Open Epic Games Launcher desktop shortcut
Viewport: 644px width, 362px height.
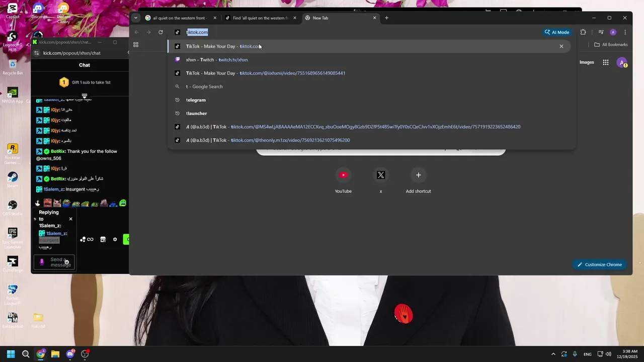13,238
